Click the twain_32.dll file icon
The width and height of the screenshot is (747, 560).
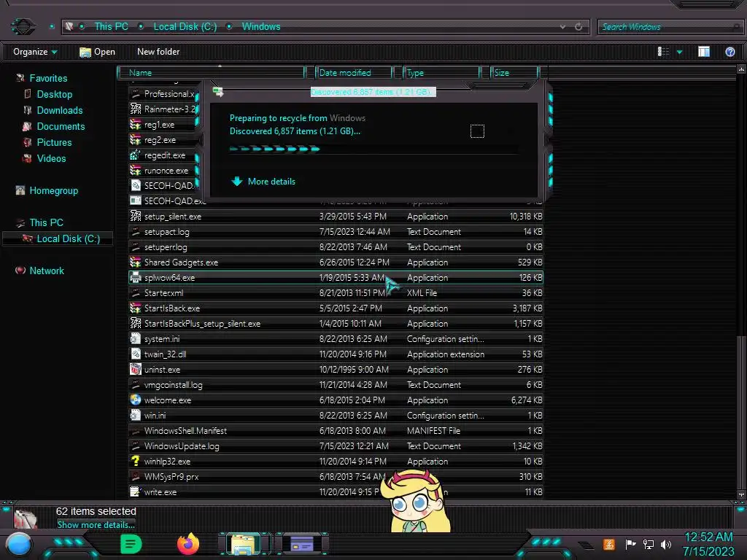tap(135, 354)
